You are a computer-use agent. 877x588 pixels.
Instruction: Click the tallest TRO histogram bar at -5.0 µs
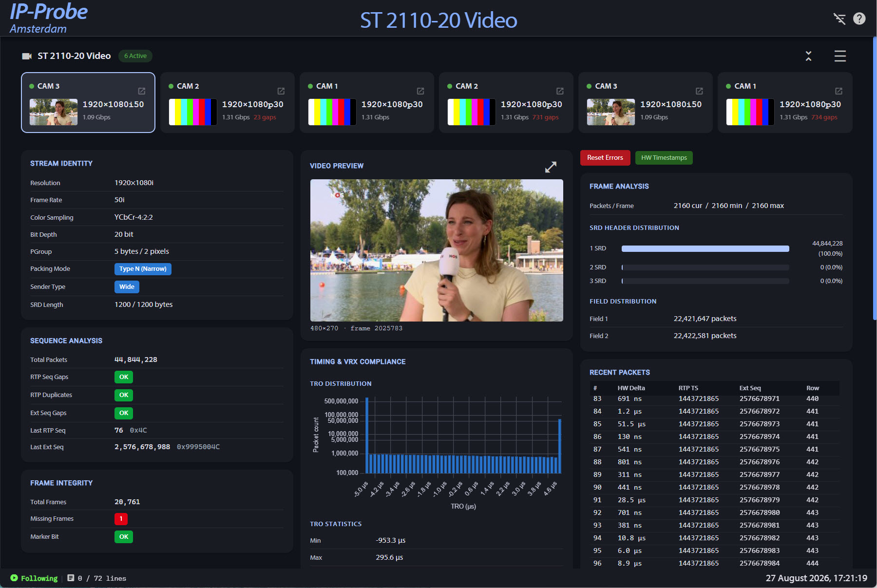(x=367, y=436)
